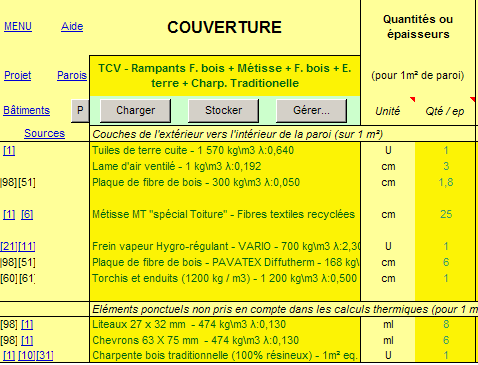Open the Bâtiments link

point(26,110)
